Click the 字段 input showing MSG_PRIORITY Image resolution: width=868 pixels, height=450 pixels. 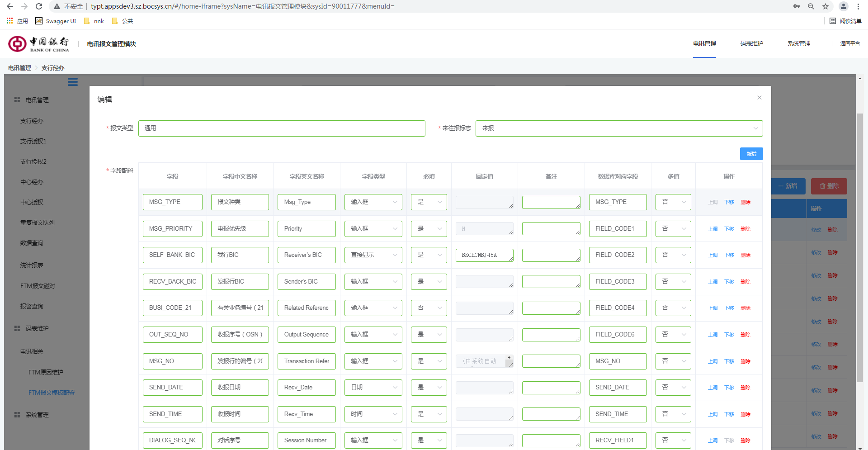172,229
